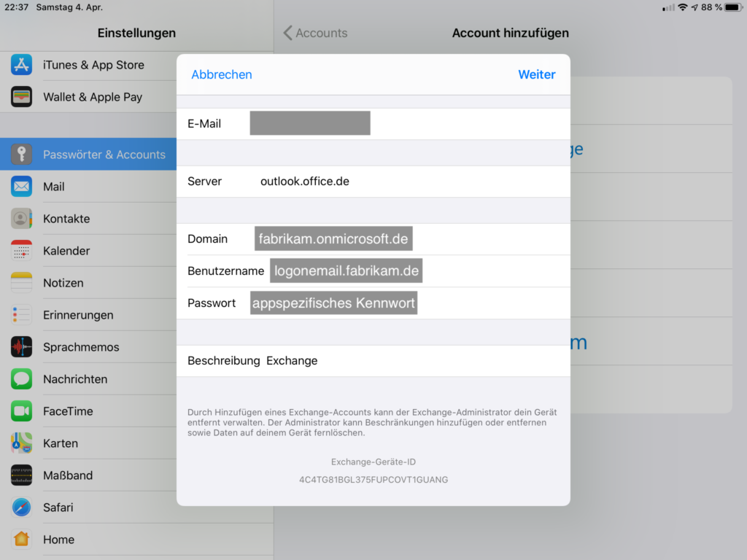The width and height of the screenshot is (747, 560).
Task: Select the Safari compass icon
Action: (21, 507)
